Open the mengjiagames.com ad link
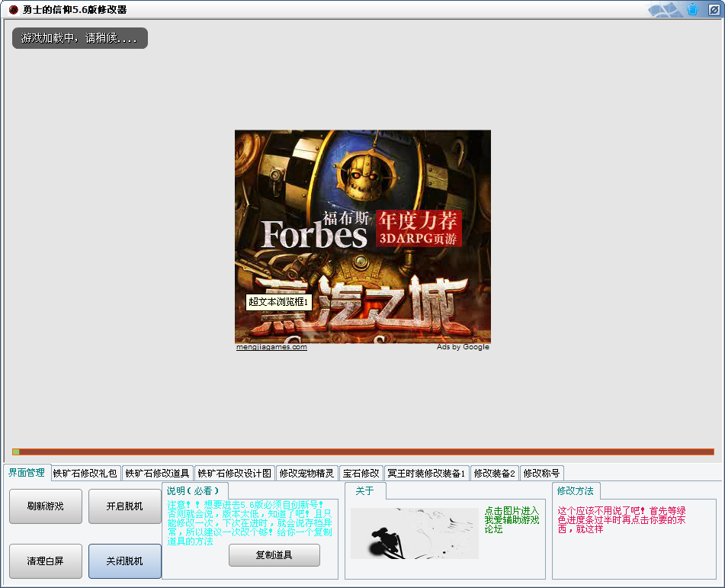725x588 pixels. click(271, 347)
